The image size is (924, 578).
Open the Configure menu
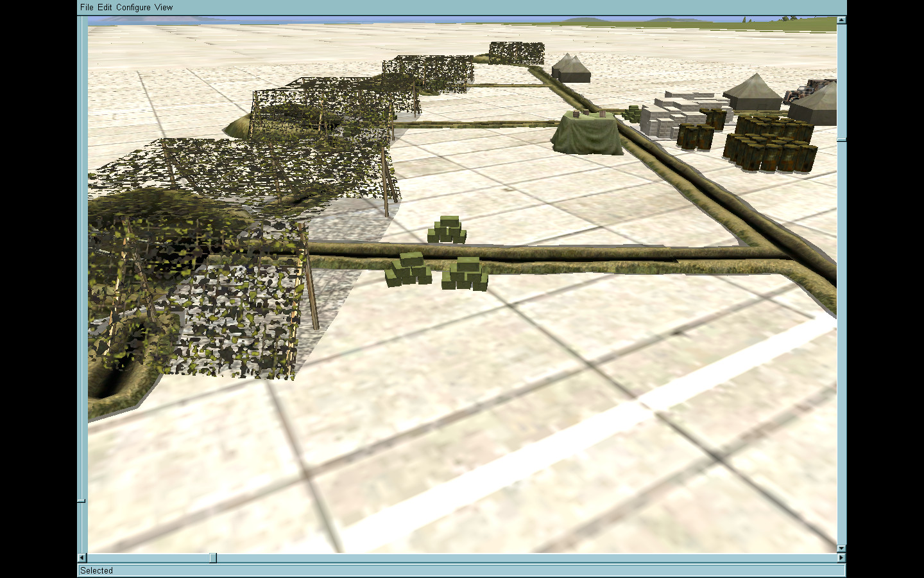[x=133, y=7]
